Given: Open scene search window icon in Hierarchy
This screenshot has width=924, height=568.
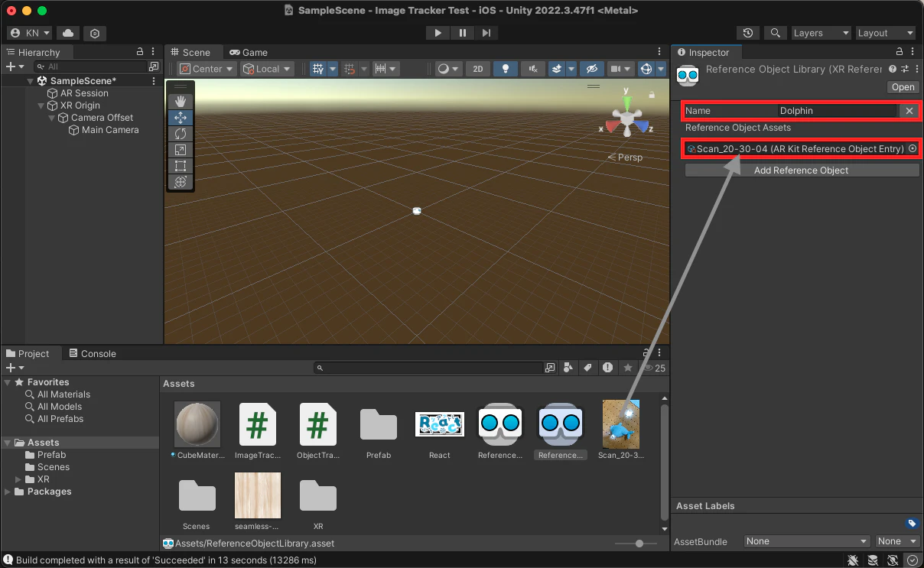Looking at the screenshot, I should (x=154, y=67).
